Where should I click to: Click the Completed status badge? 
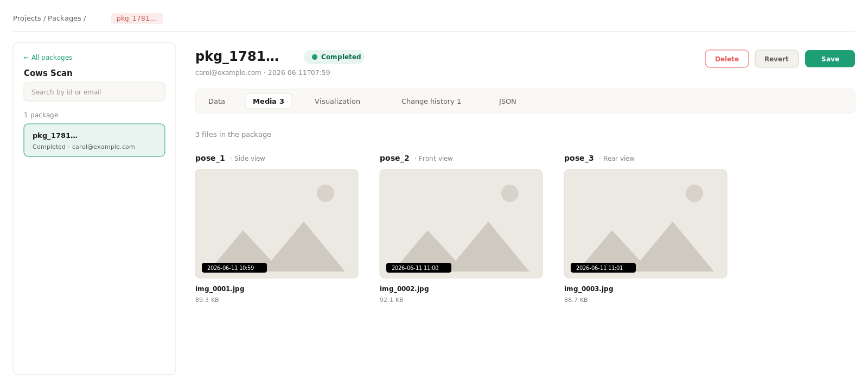[x=334, y=57]
